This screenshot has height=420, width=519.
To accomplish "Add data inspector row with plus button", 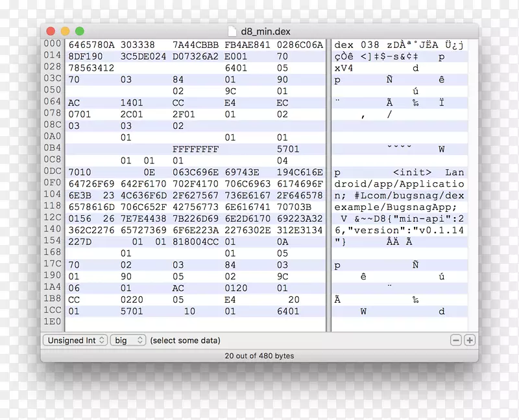I will (x=470, y=340).
